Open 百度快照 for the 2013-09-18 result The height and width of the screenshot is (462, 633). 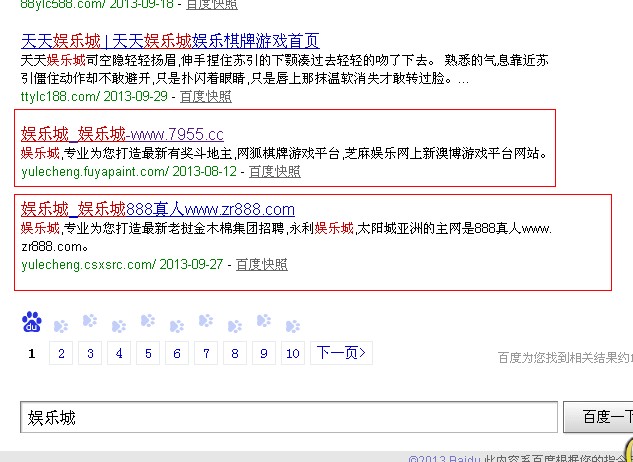(x=212, y=5)
